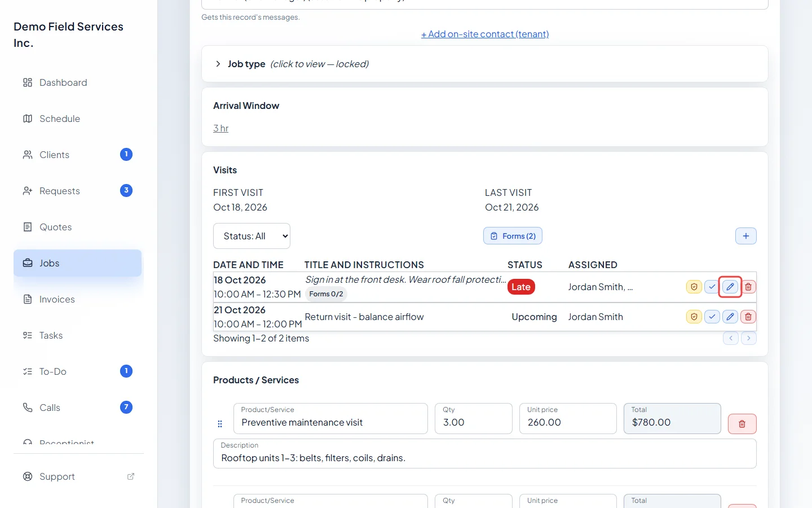Image resolution: width=812 pixels, height=508 pixels.
Task: Delete the 21 Oct 2026 visit row
Action: point(748,317)
